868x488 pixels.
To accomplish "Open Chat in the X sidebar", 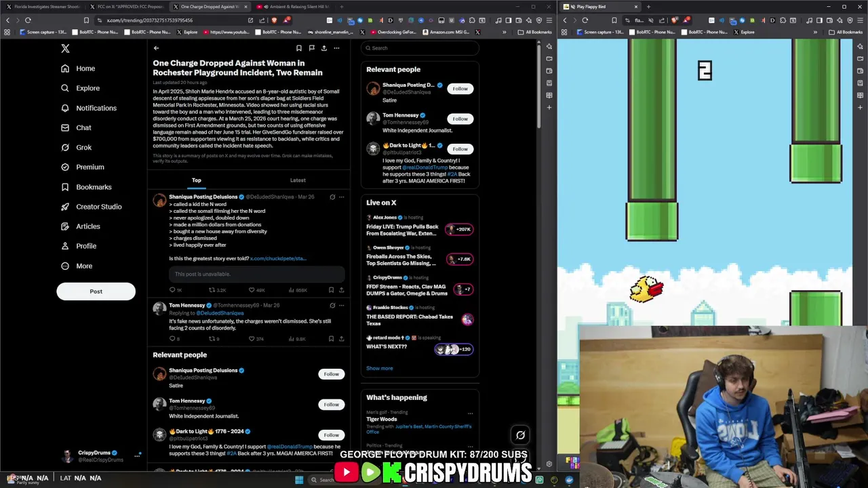I will point(76,127).
